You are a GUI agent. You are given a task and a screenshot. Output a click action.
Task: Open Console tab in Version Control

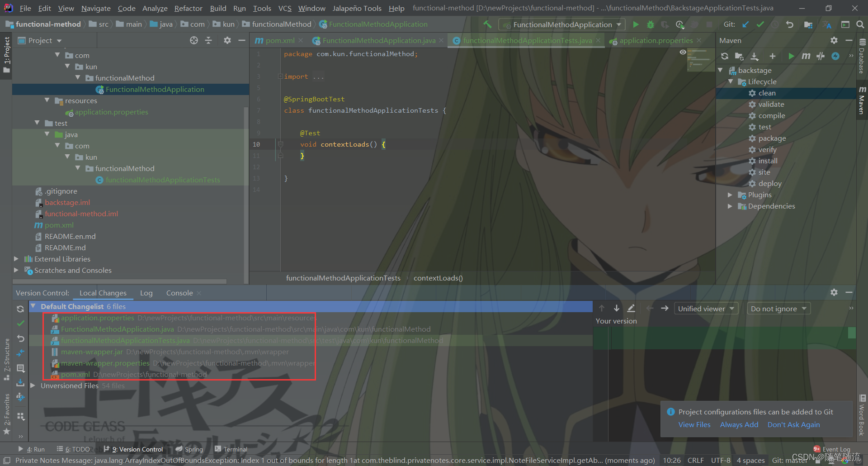coord(179,293)
